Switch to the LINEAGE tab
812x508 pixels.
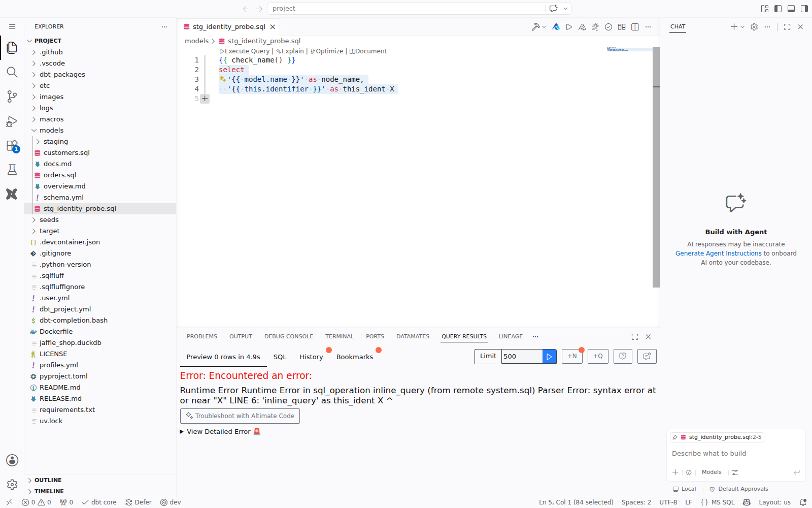point(511,337)
